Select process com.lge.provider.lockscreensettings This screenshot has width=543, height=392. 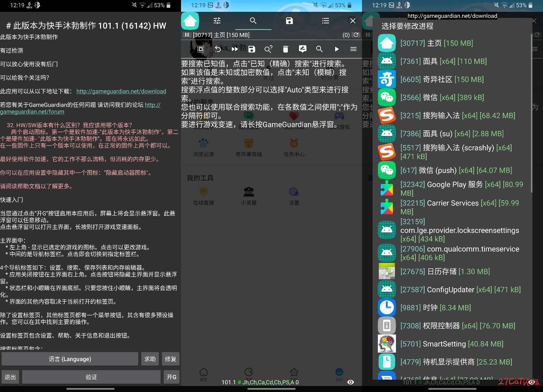click(x=452, y=230)
